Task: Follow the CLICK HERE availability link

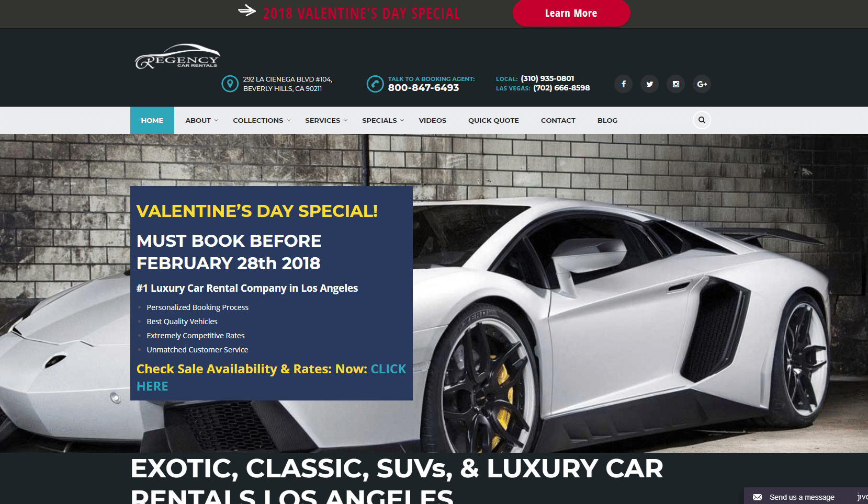Action: pyautogui.click(x=271, y=377)
